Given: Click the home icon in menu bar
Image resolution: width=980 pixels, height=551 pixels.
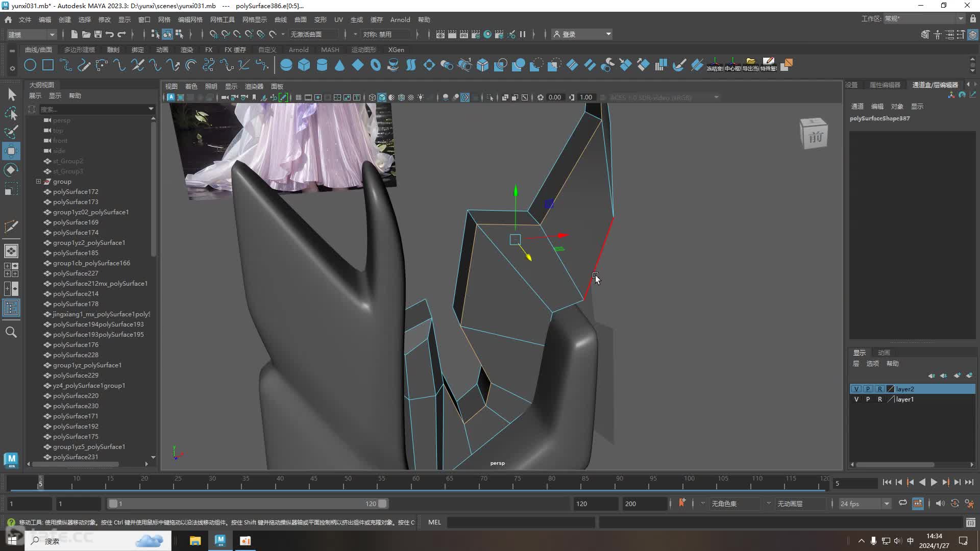Looking at the screenshot, I should click(x=8, y=19).
